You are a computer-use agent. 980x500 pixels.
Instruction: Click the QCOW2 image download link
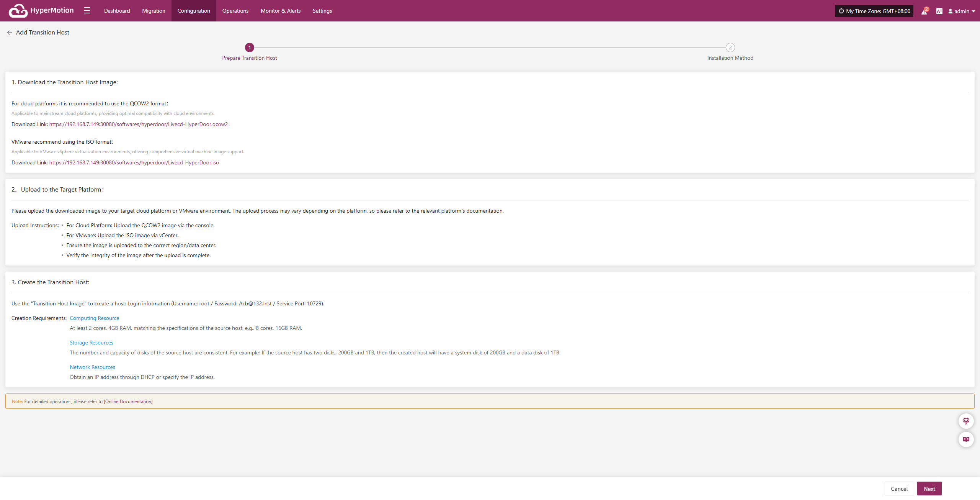pyautogui.click(x=138, y=124)
